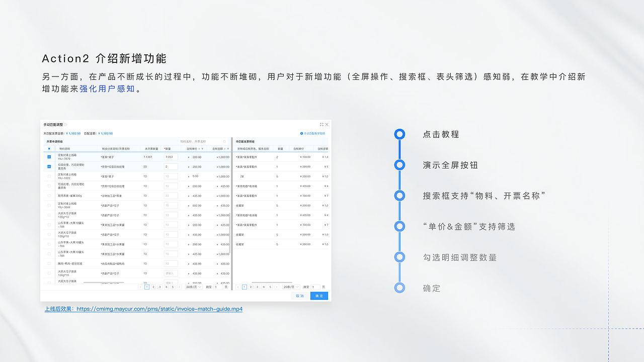The width and height of the screenshot is (644, 362).
Task: Open the page size dropdown in the right panel
Action: [x=291, y=286]
